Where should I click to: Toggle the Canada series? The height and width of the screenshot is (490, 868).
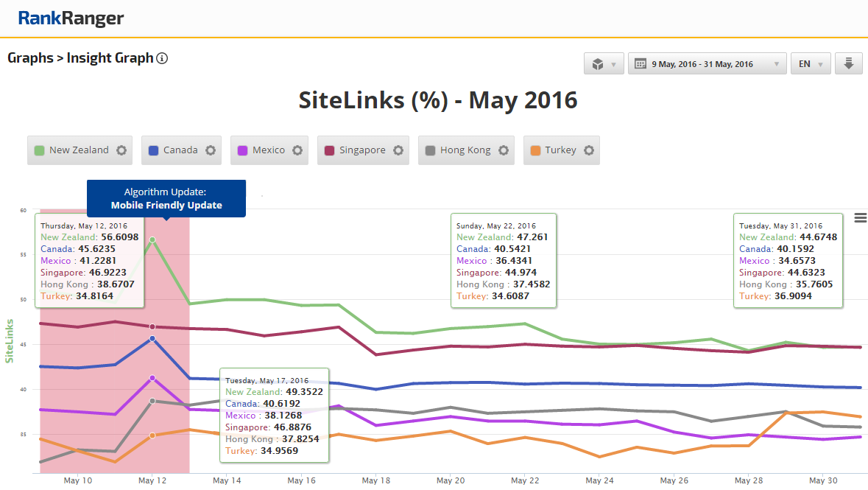[181, 150]
